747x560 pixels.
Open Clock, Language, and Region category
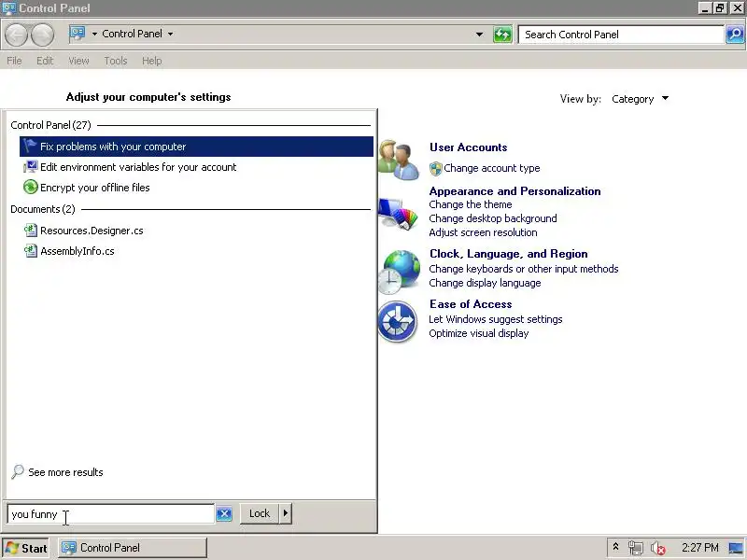pyautogui.click(x=508, y=254)
